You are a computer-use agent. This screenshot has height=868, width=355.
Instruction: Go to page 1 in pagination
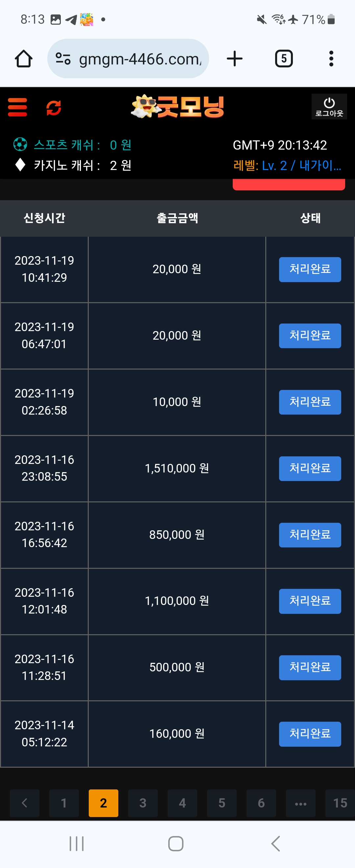[x=64, y=803]
